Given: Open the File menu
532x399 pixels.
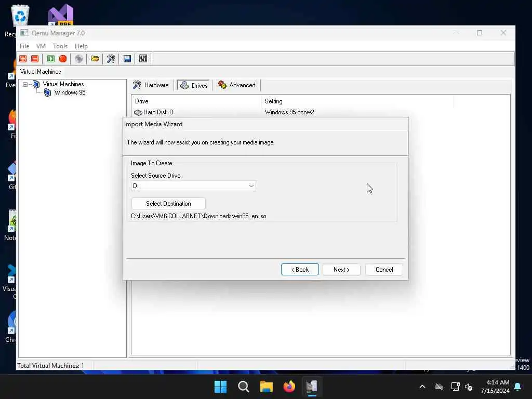Looking at the screenshot, I should 24,46.
